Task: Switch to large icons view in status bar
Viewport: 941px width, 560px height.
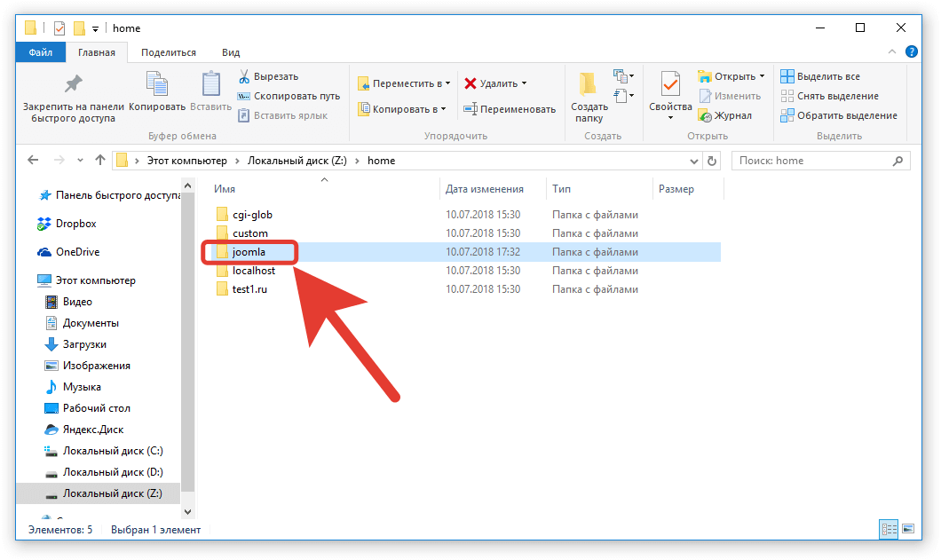Action: 906,530
